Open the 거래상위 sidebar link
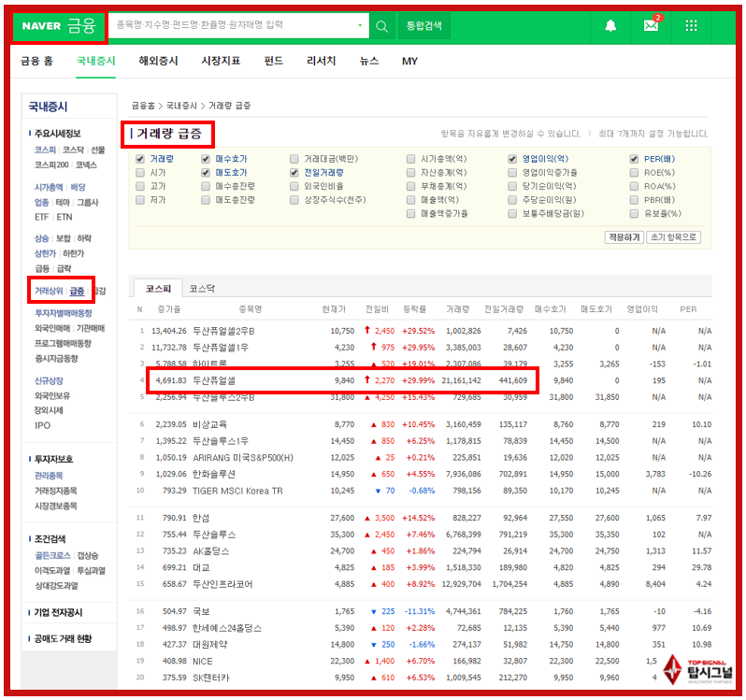 pyautogui.click(x=49, y=291)
